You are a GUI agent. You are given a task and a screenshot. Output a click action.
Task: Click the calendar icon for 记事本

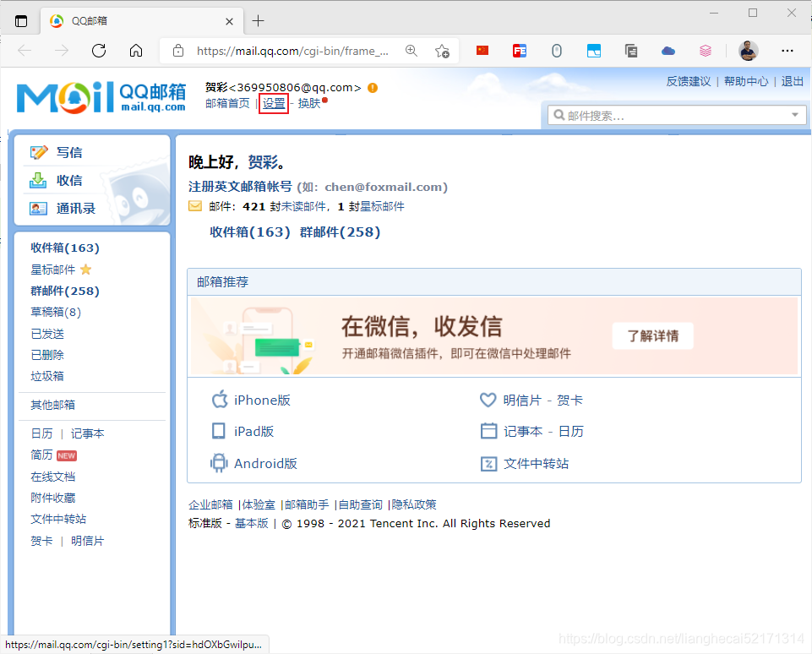click(488, 431)
